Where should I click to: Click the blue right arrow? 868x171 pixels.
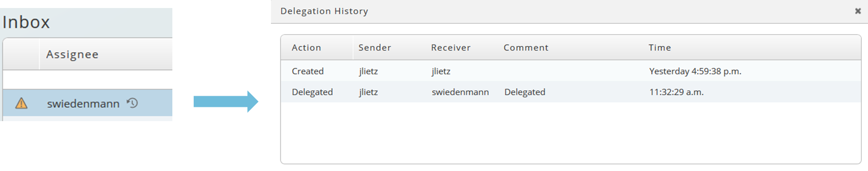tap(226, 102)
